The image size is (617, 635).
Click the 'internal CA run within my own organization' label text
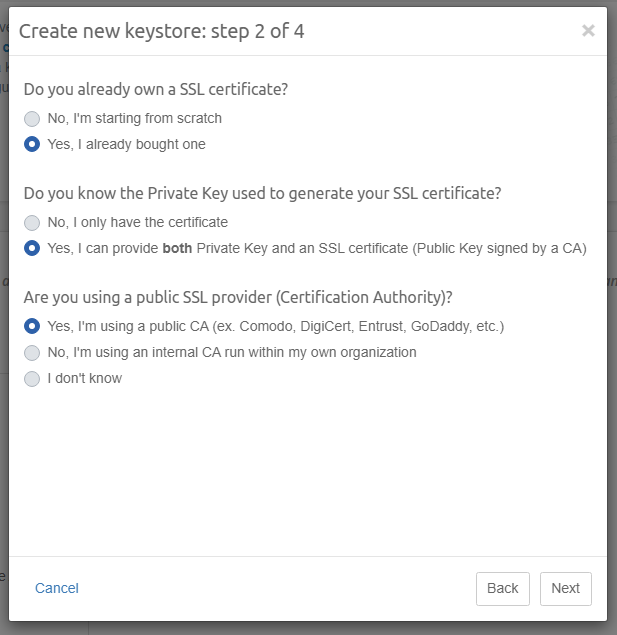point(231,352)
